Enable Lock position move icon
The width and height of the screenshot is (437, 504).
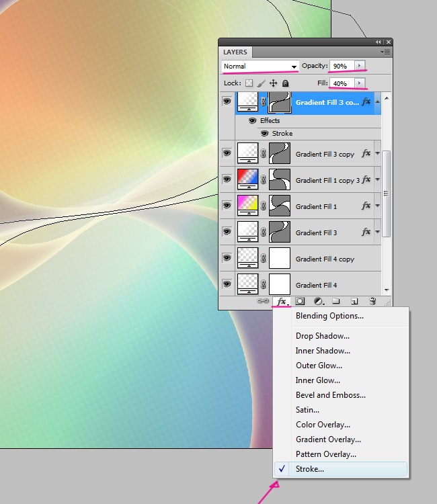point(273,83)
